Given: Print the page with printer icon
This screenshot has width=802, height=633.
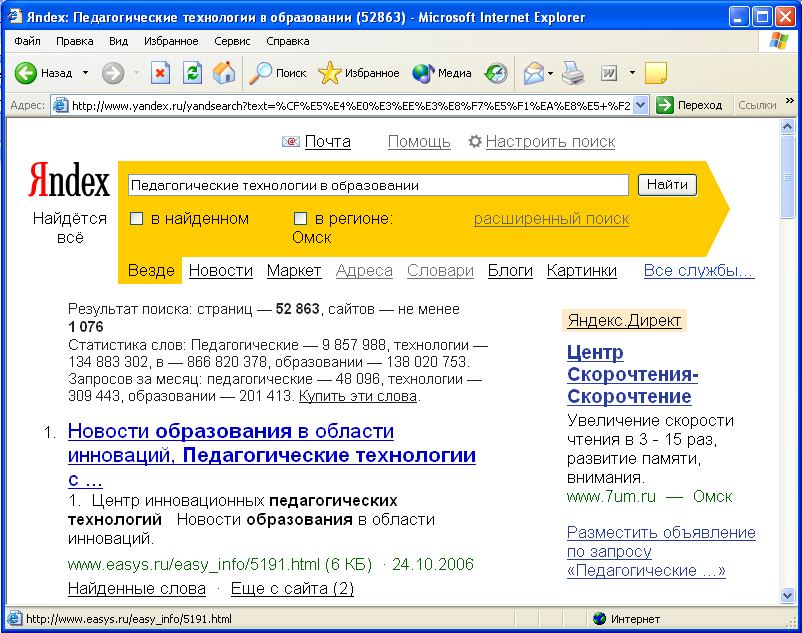Looking at the screenshot, I should [x=573, y=73].
